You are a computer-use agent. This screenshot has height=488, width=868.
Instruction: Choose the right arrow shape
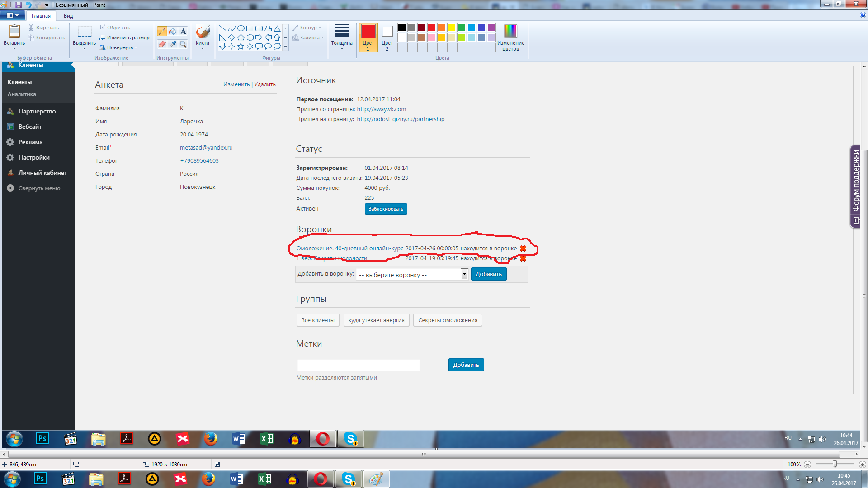click(x=259, y=38)
